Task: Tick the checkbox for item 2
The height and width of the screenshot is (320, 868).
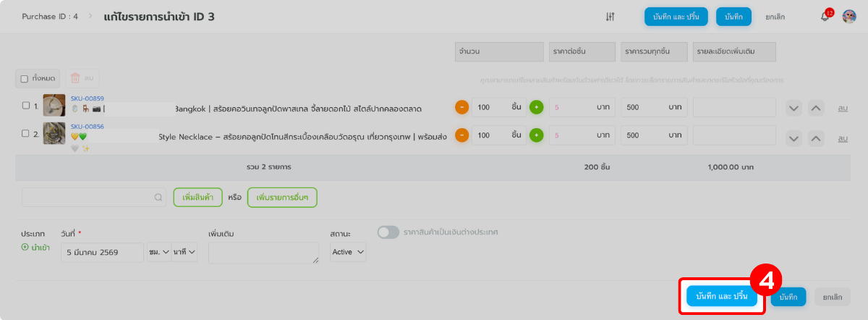Action: pyautogui.click(x=26, y=133)
